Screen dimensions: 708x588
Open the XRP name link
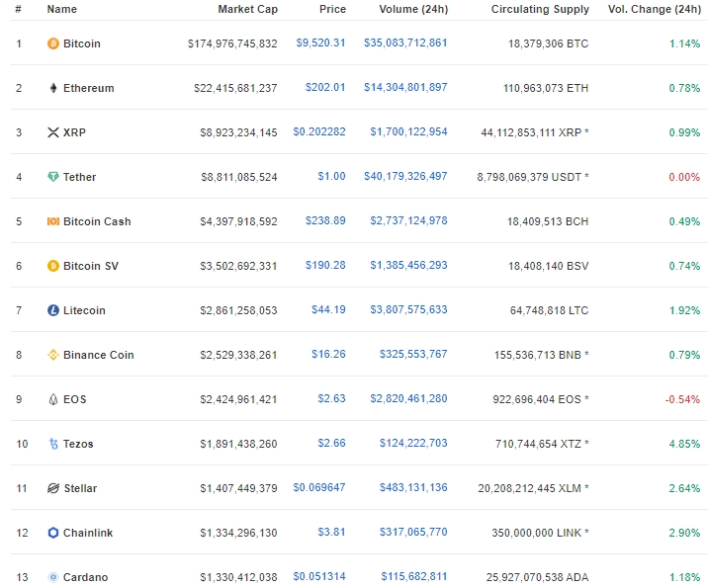tap(74, 132)
